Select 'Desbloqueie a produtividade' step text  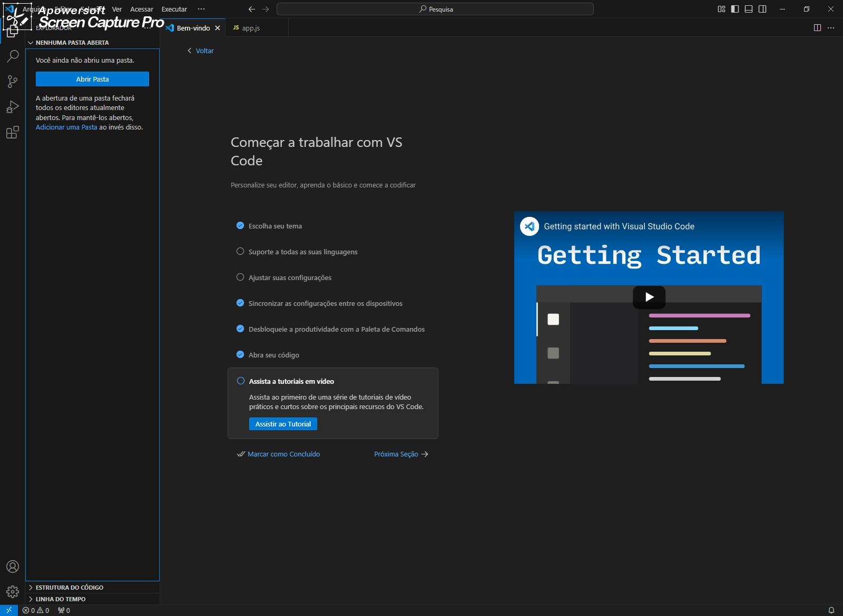click(x=337, y=329)
